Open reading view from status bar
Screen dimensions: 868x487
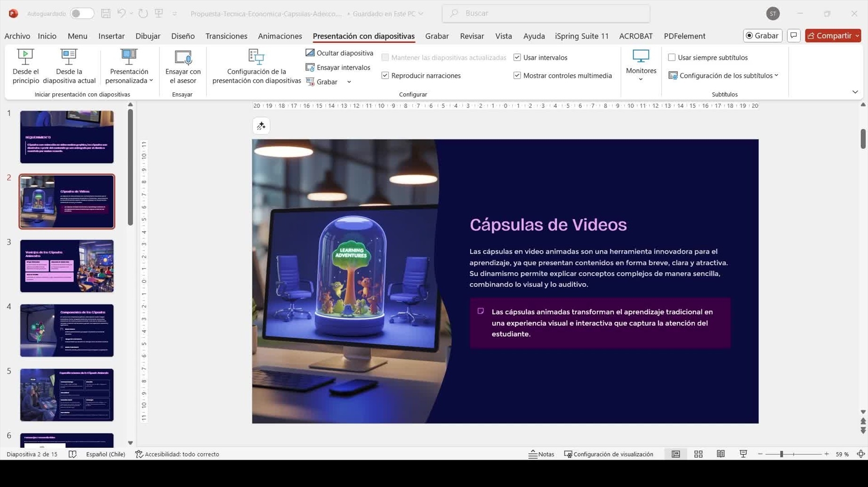720,454
